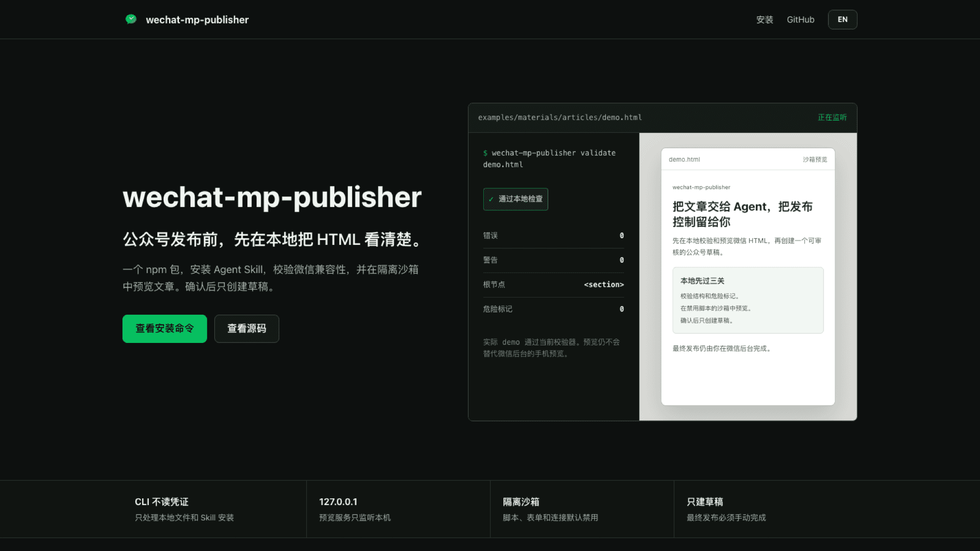Viewport: 980px width, 551px height.
Task: Select the line 确认后只创建草稿
Action: (707, 320)
